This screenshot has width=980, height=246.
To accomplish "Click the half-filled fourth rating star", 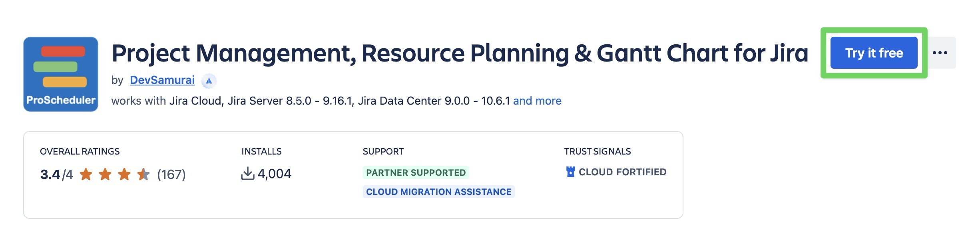I will (143, 175).
